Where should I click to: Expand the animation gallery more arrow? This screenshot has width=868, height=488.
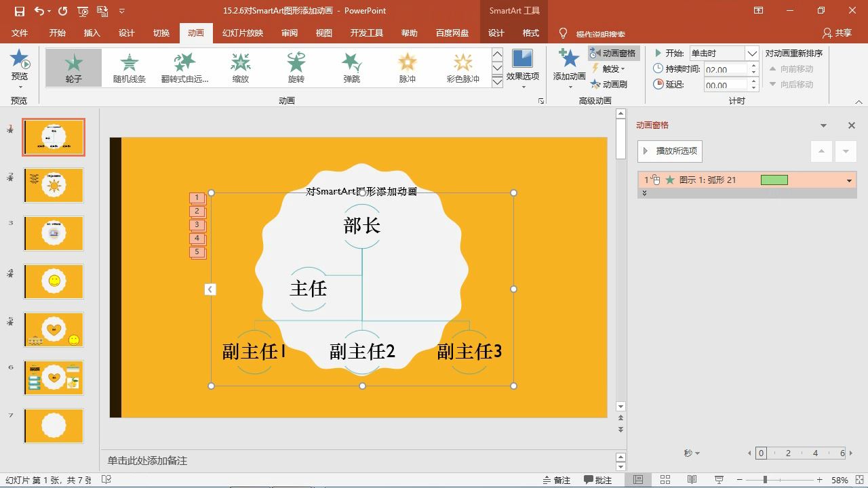497,81
